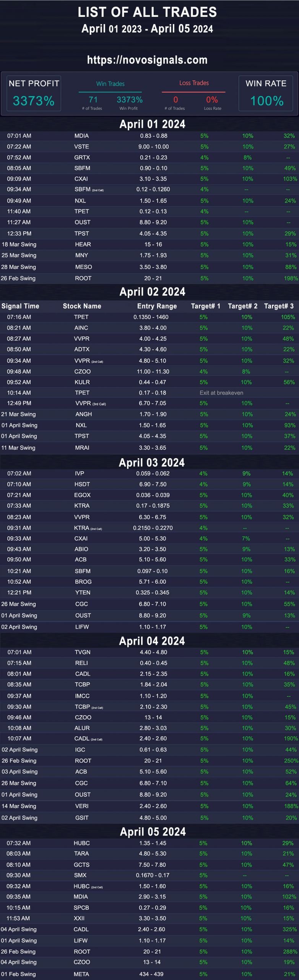Select the April 01 2024 section heading
Image resolution: width=299 pixels, height=980 pixels.
(152, 124)
